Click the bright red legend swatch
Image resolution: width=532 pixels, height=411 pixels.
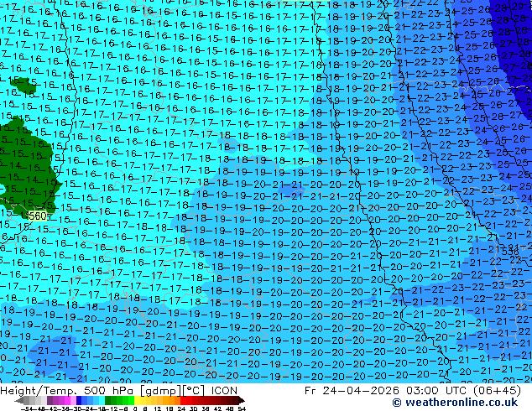pos(183,401)
